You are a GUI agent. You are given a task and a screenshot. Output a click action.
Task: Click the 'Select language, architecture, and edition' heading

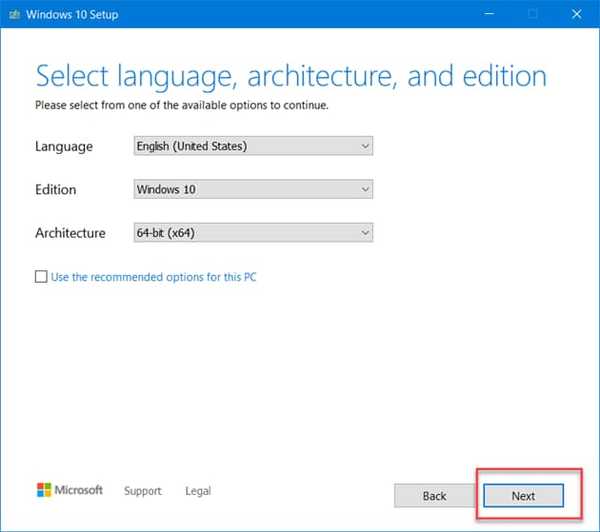291,77
